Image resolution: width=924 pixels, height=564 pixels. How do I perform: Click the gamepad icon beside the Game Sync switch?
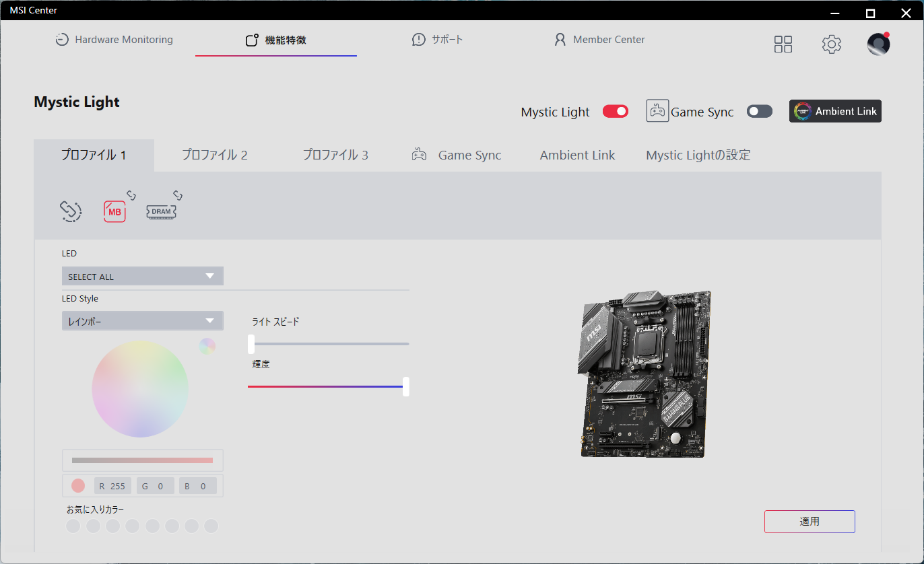(x=657, y=110)
